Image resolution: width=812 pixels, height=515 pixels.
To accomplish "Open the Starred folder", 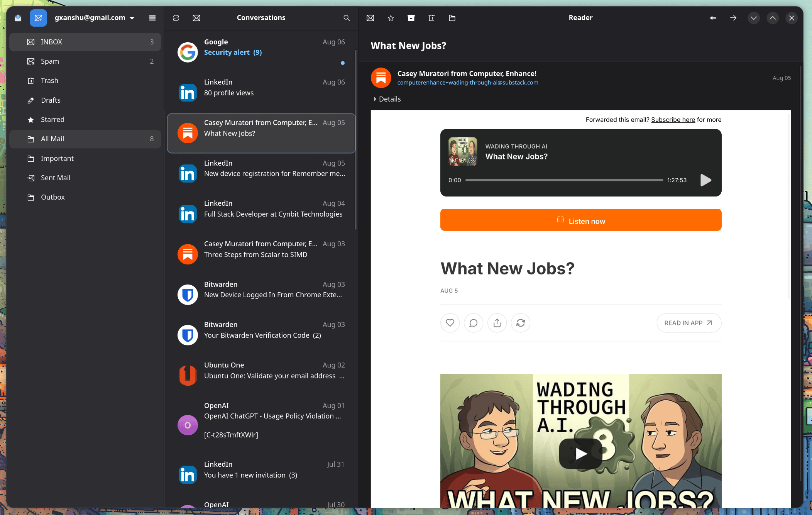I will coord(85,120).
